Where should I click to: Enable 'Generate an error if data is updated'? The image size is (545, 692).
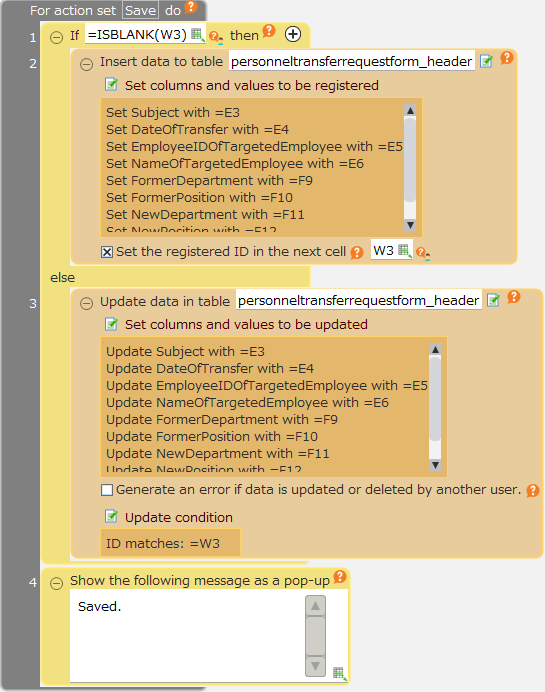pyautogui.click(x=107, y=490)
